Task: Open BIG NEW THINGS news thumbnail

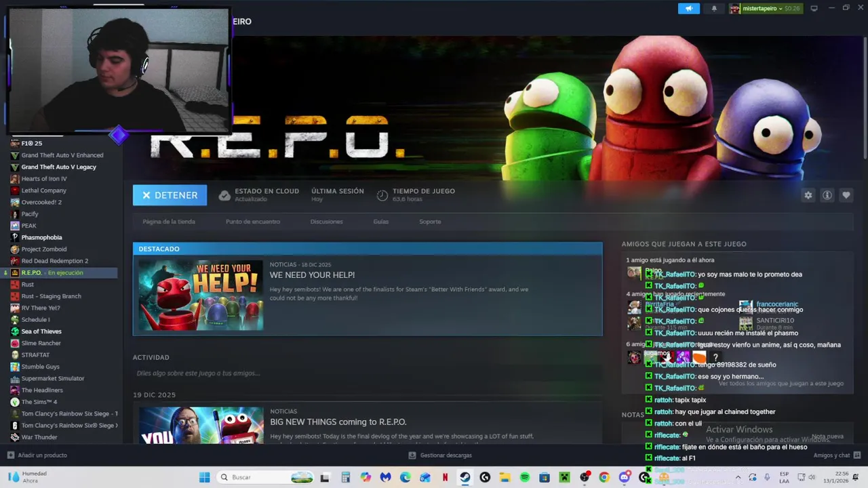Action: 201,425
